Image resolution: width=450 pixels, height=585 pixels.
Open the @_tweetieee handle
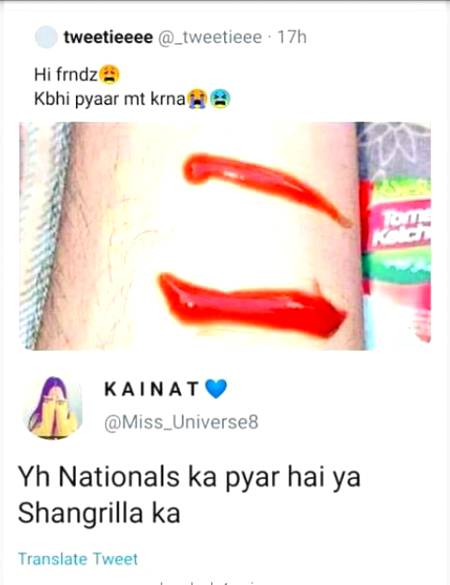[210, 37]
